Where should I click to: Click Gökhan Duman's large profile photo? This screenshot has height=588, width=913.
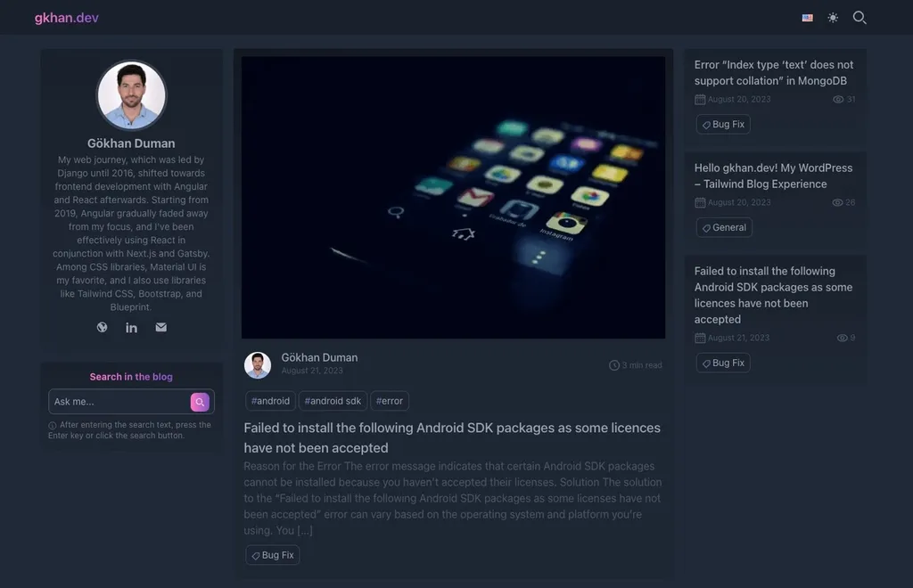tap(132, 94)
